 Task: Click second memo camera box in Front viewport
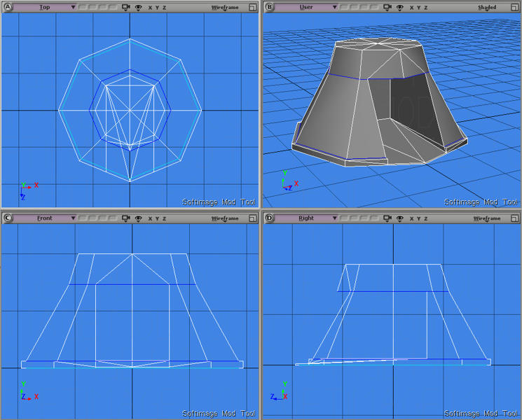pyautogui.click(x=92, y=218)
